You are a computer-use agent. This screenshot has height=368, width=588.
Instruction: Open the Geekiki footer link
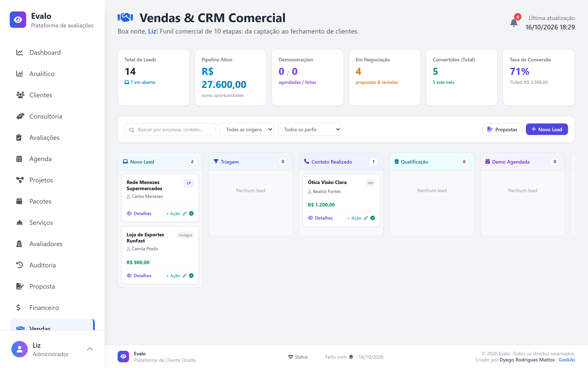[x=567, y=360]
